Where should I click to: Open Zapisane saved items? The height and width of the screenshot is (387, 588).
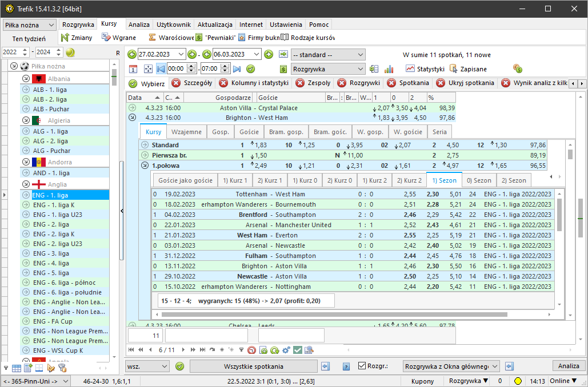pos(468,68)
